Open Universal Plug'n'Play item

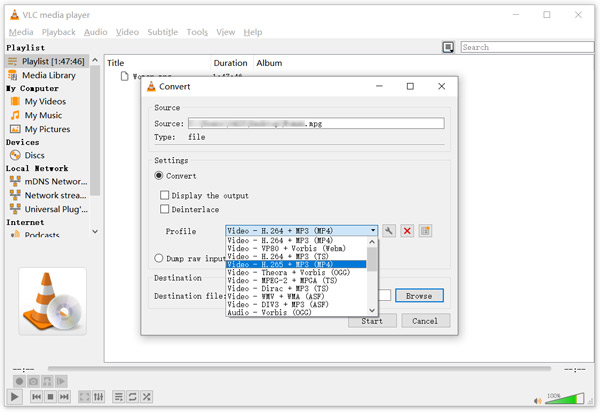(49, 209)
